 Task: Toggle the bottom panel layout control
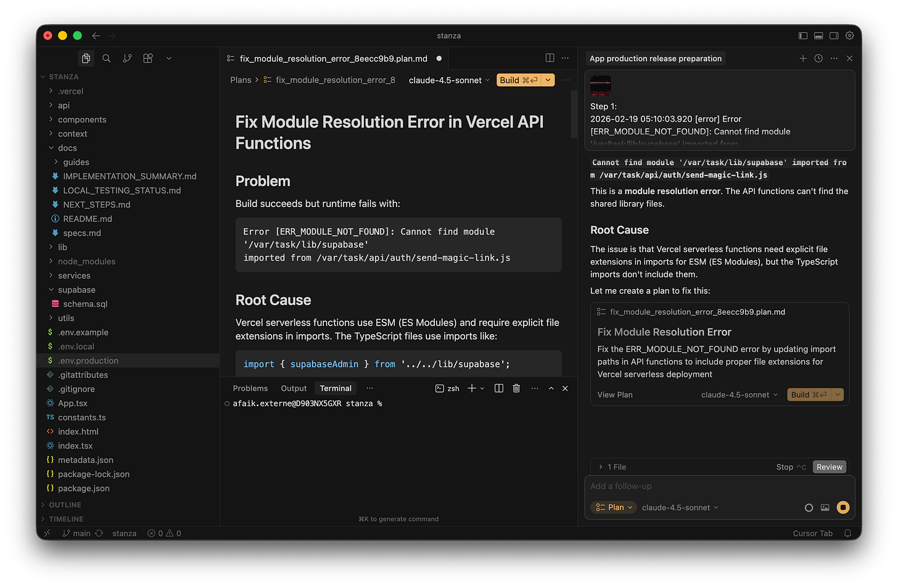coord(818,36)
